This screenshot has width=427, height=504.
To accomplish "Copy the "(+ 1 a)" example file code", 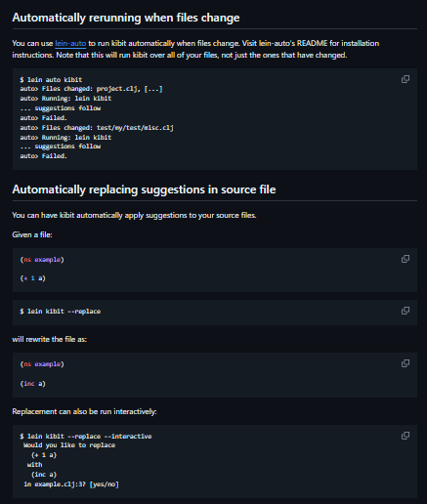I will 406,259.
